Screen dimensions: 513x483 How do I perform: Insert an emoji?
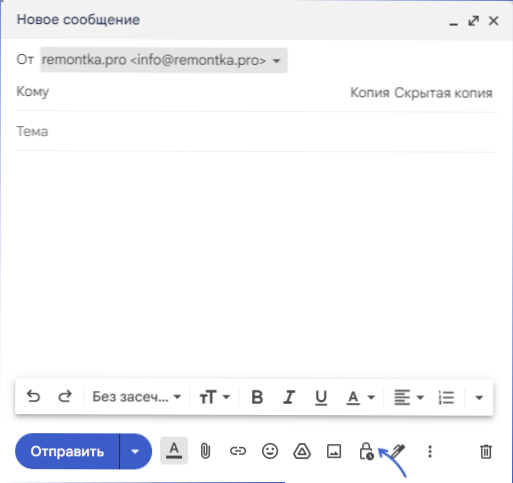coord(270,451)
